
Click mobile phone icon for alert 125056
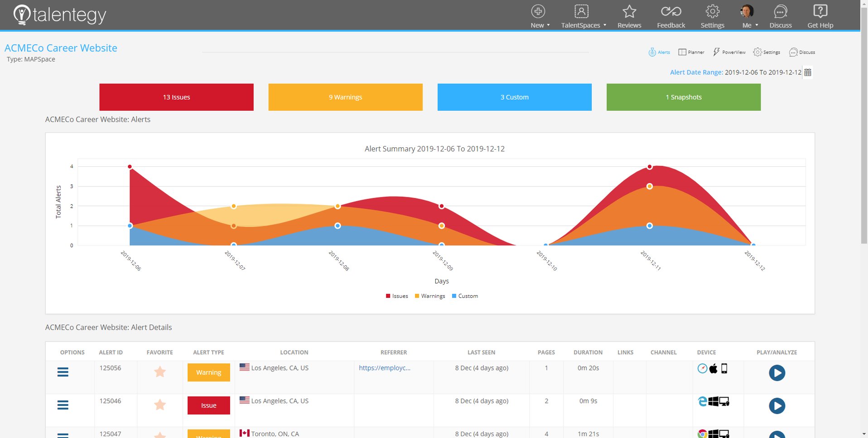(724, 368)
